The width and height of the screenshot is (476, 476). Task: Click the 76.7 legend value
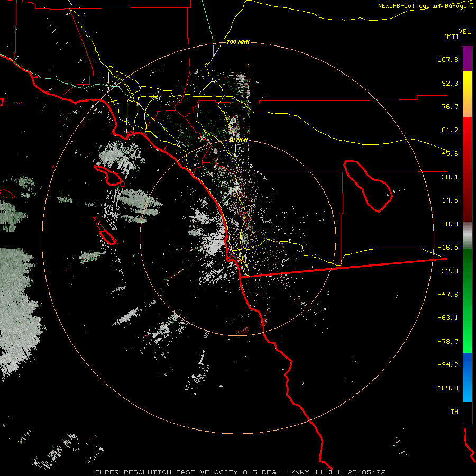pos(450,106)
